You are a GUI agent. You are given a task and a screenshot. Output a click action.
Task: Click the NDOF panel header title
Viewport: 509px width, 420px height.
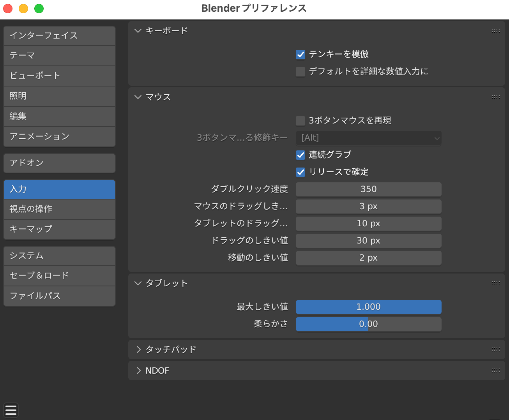coord(157,371)
